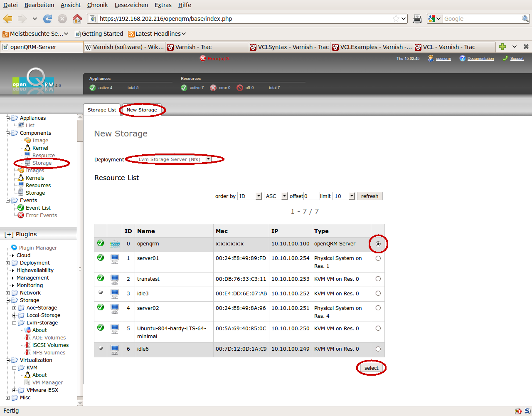This screenshot has height=416, width=532.
Task: Select the radio button for transtest
Action: 378,279
